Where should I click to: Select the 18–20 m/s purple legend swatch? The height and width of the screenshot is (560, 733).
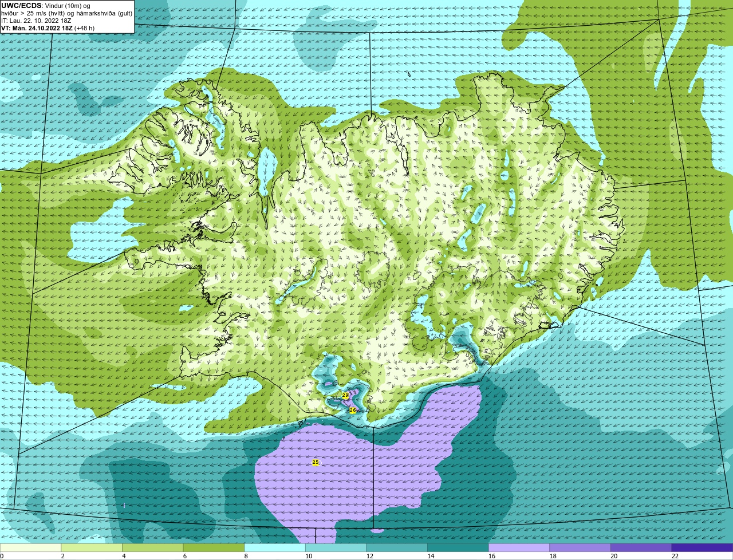[x=580, y=547]
